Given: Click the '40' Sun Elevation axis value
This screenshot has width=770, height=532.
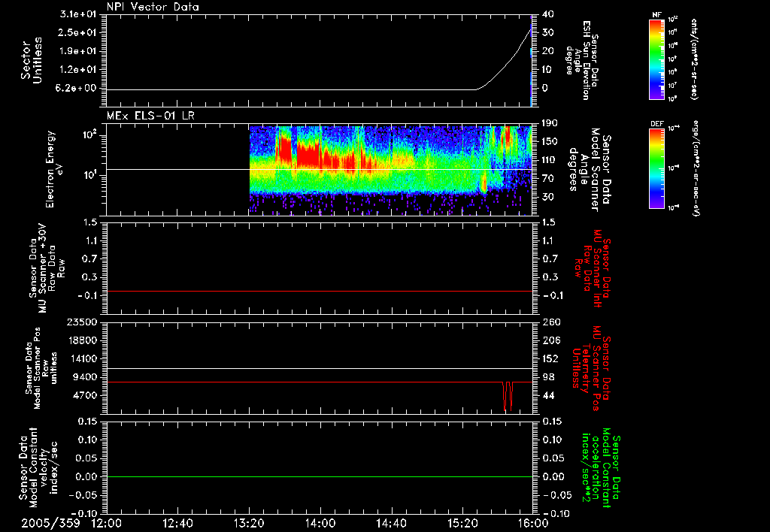Looking at the screenshot, I should [x=548, y=14].
